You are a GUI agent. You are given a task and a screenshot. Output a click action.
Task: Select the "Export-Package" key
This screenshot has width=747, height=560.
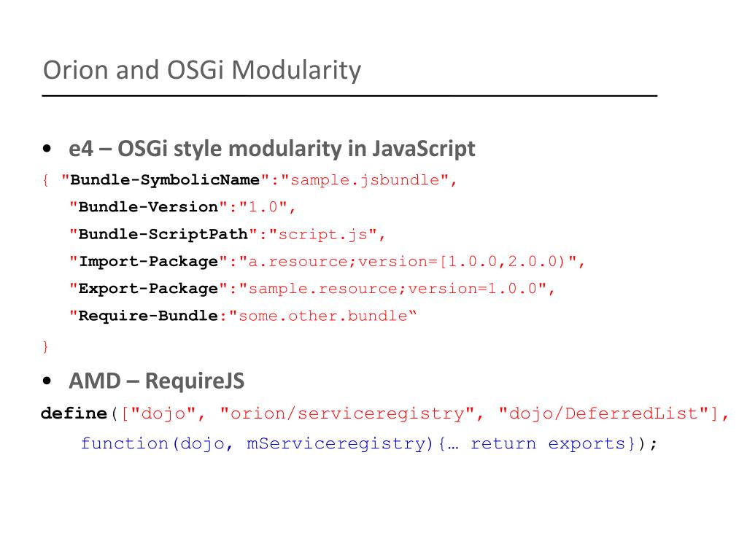(148, 289)
